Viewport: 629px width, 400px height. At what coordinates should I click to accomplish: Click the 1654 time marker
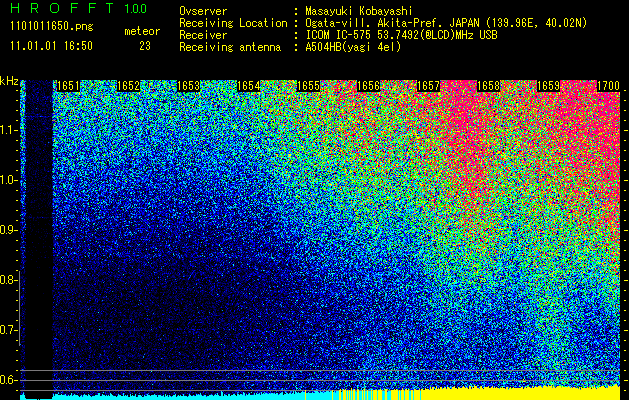248,86
